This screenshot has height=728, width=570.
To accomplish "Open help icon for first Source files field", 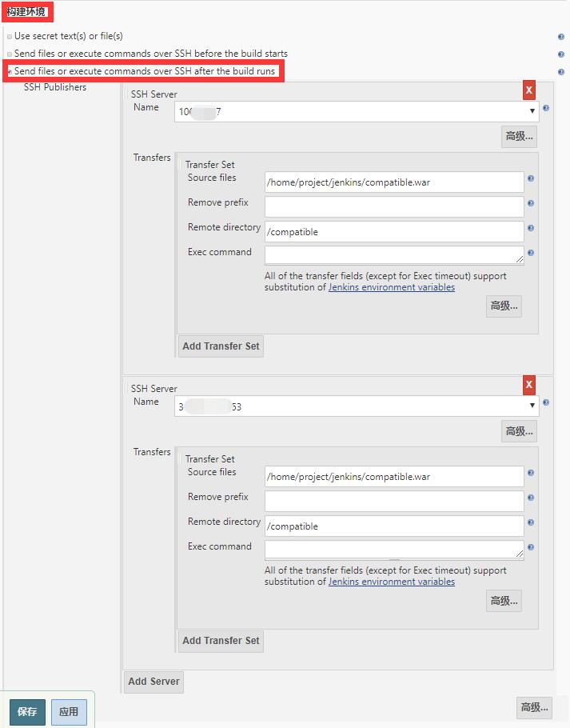I will (531, 178).
